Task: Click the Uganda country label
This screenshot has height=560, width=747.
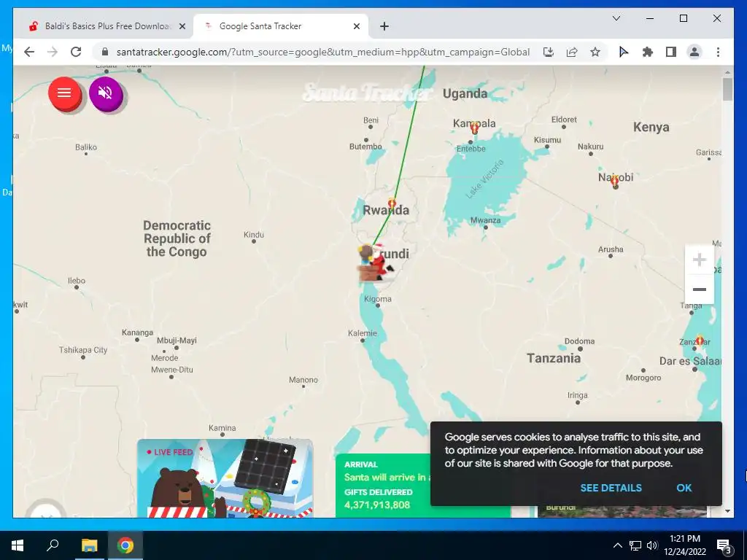Action: pos(465,94)
